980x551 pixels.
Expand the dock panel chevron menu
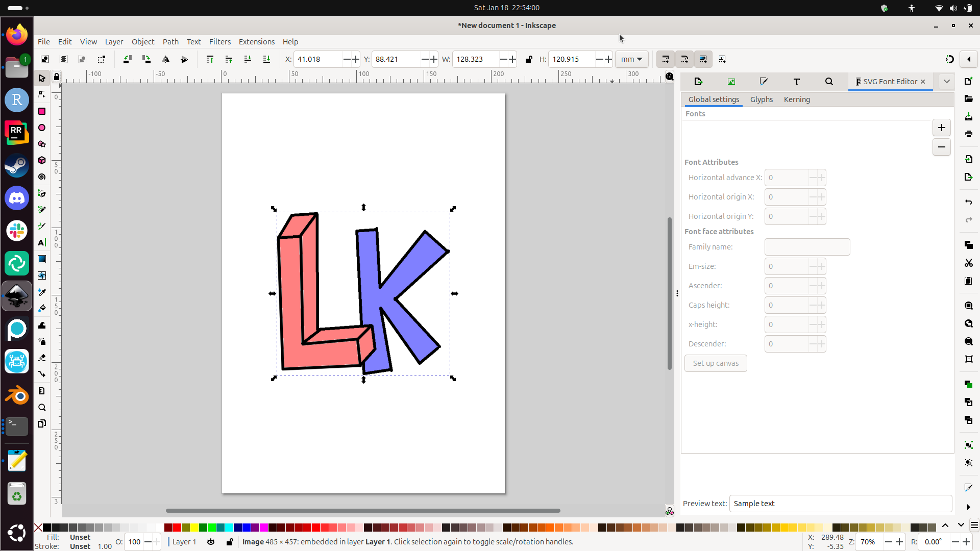tap(946, 82)
